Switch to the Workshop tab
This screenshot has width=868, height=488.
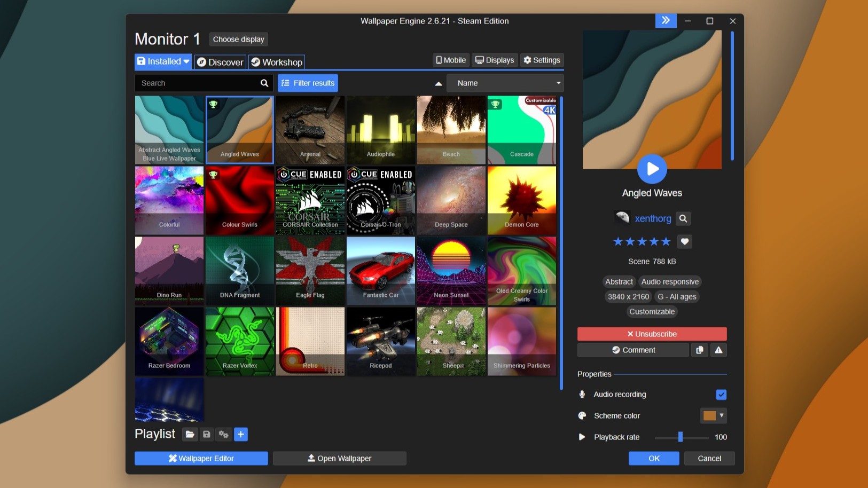(x=277, y=62)
